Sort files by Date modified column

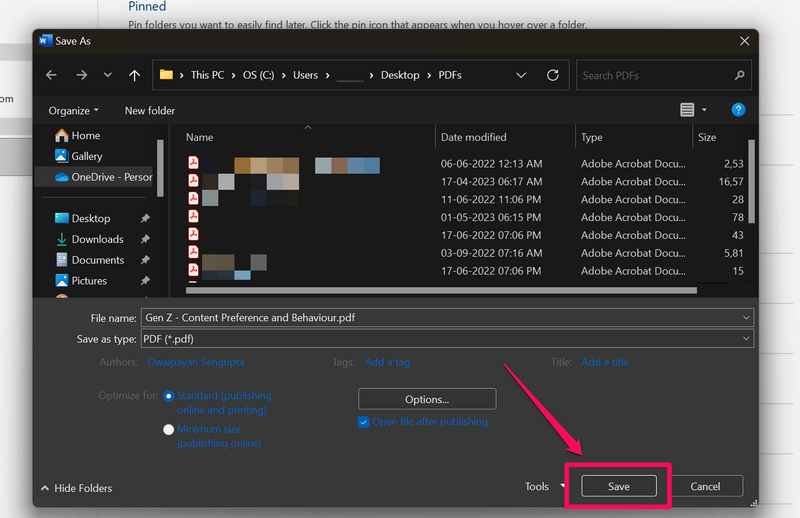474,137
